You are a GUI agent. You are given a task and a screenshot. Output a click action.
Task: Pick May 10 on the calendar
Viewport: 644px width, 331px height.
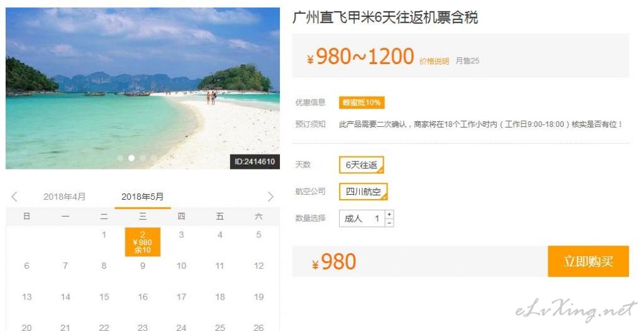click(x=181, y=266)
